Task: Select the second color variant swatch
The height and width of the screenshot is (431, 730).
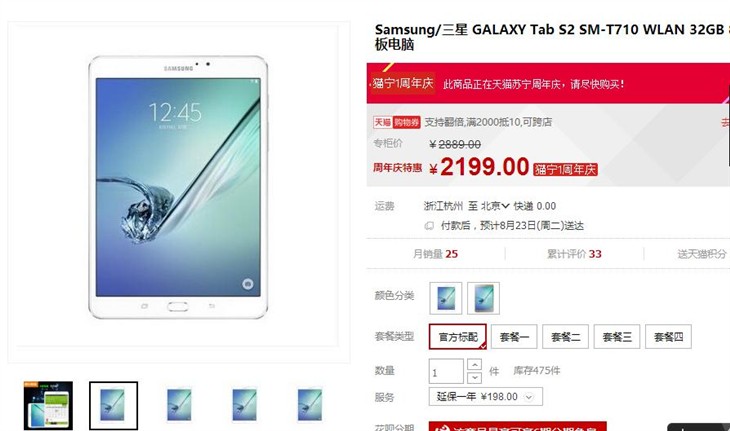Action: 483,298
